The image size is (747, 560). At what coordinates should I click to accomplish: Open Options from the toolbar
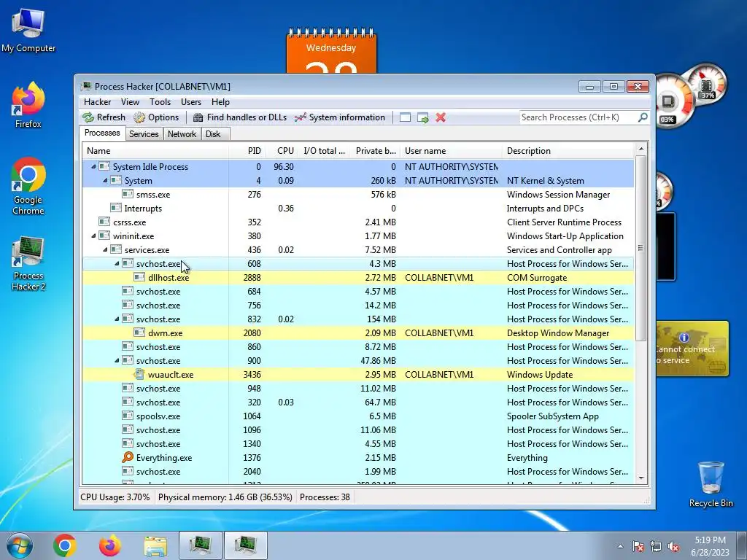(x=156, y=117)
